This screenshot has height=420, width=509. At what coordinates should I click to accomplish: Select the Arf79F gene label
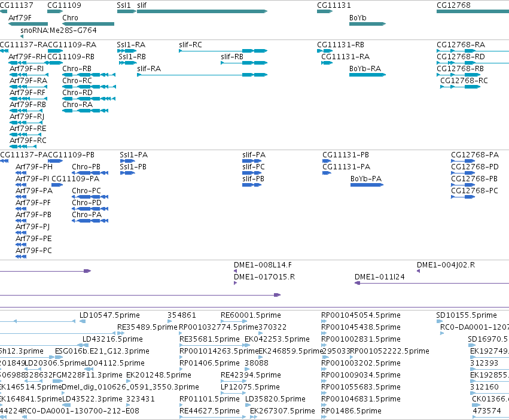click(20, 18)
